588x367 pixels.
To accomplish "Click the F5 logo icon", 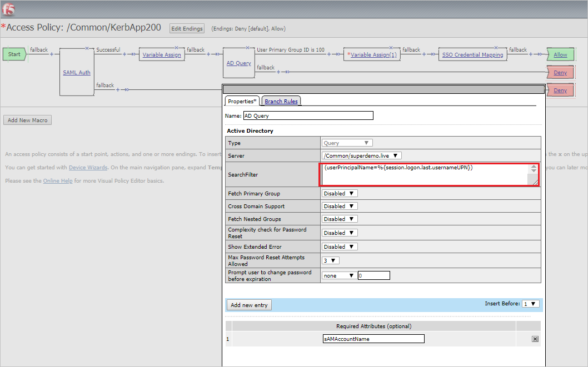I will [9, 9].
